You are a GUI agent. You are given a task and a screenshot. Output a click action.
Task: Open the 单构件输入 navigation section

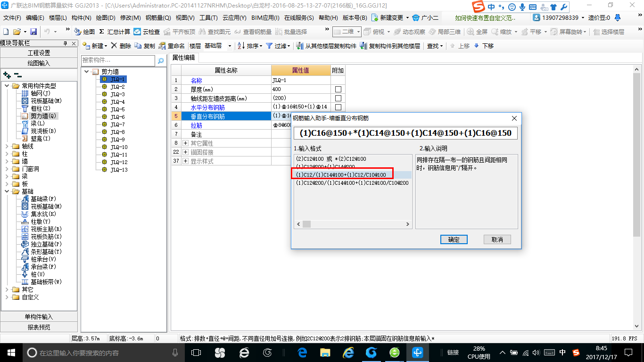point(39,317)
